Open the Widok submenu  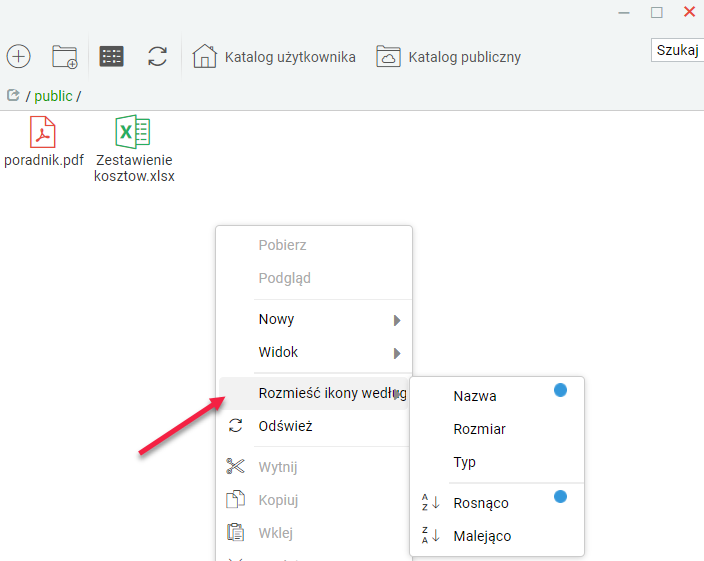tap(314, 352)
